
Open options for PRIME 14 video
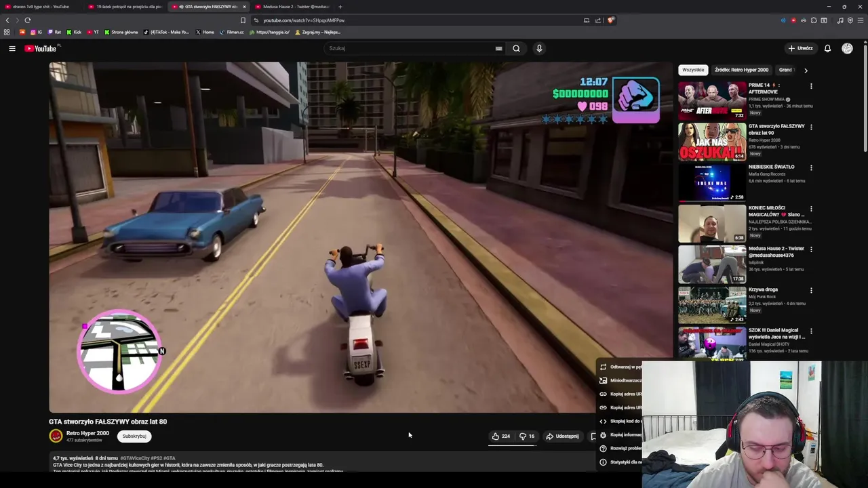811,86
